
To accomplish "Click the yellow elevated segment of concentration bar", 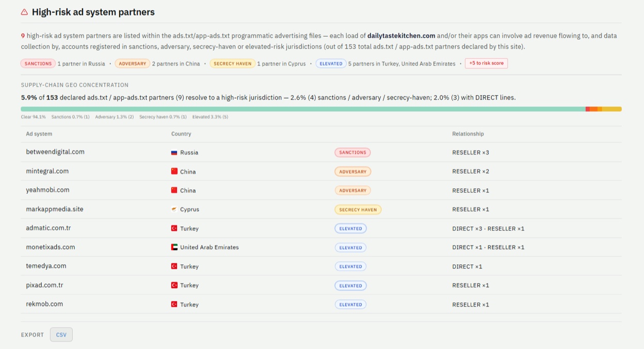I will point(612,109).
